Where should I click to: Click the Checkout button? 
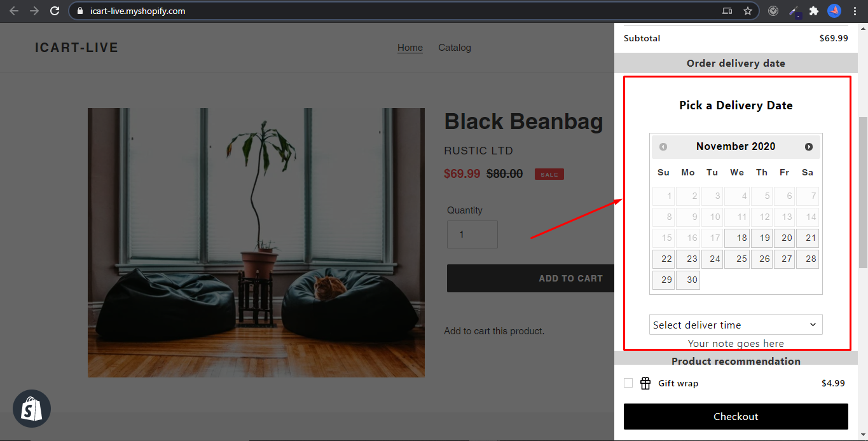(x=736, y=416)
